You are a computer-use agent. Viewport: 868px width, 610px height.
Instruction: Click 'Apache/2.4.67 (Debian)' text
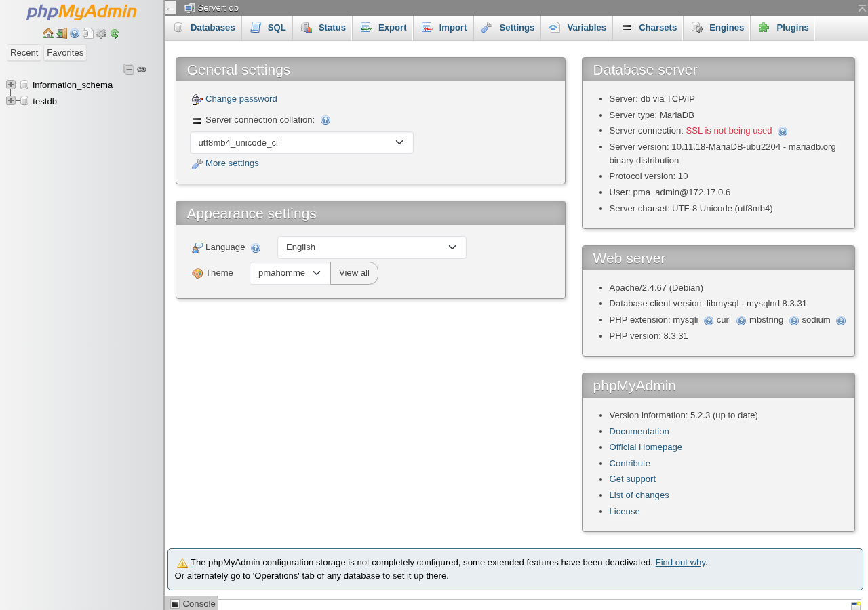pos(656,288)
